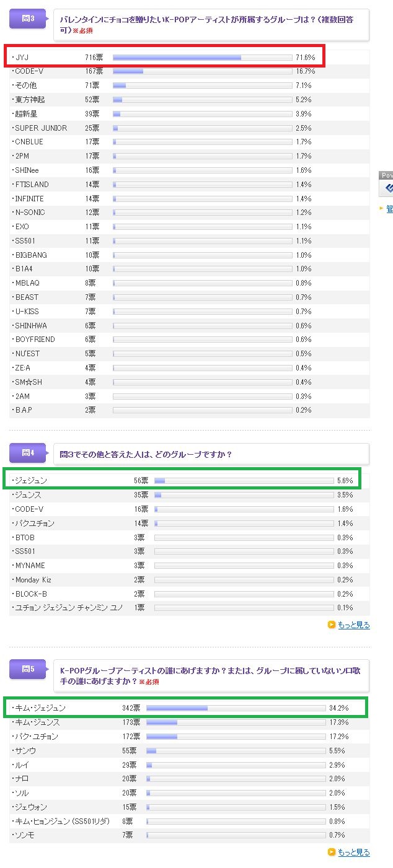Click the orange arrow icon under question 5 results
The width and height of the screenshot is (393, 868).
pos(332,853)
